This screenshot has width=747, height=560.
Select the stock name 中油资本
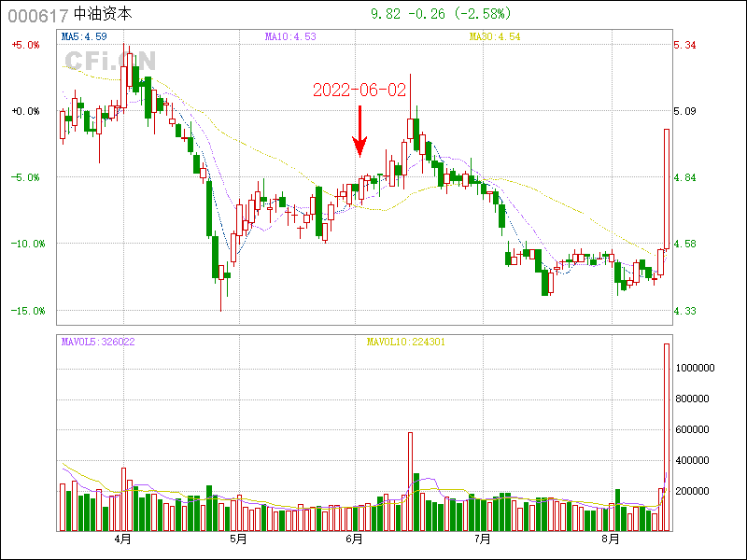tap(103, 14)
